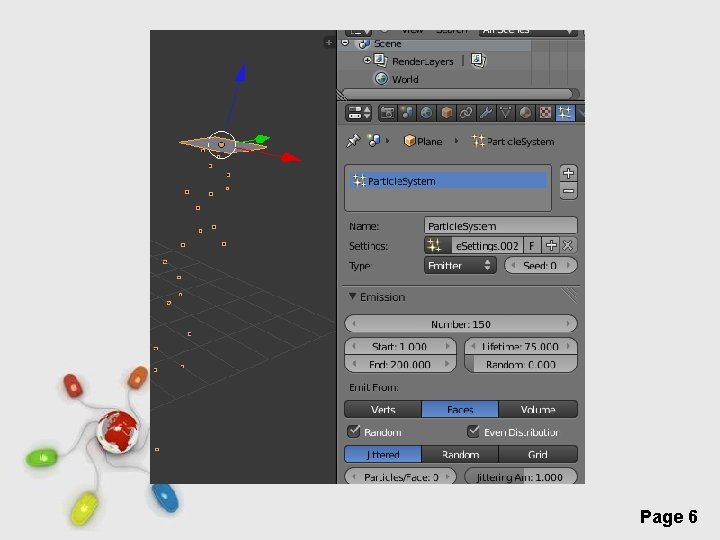Click the Plane object name in breadcrumb
Viewport: 720px width, 540px height.
point(429,141)
